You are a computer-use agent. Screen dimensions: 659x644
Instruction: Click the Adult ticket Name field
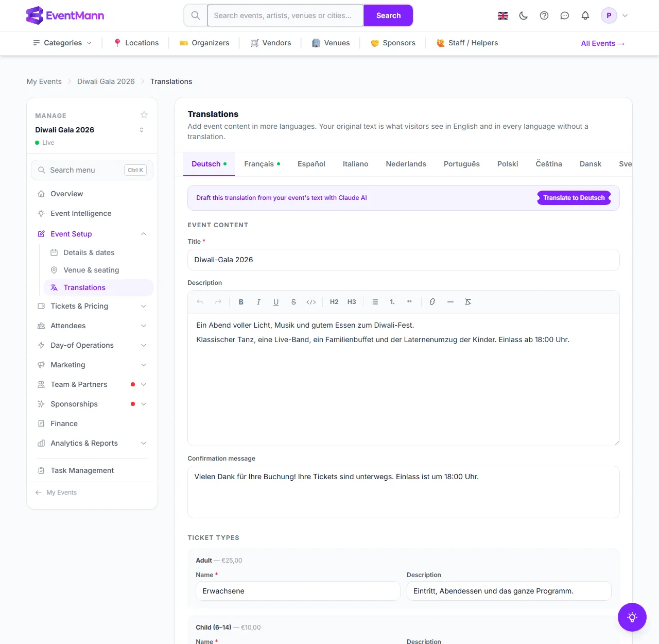tap(298, 591)
